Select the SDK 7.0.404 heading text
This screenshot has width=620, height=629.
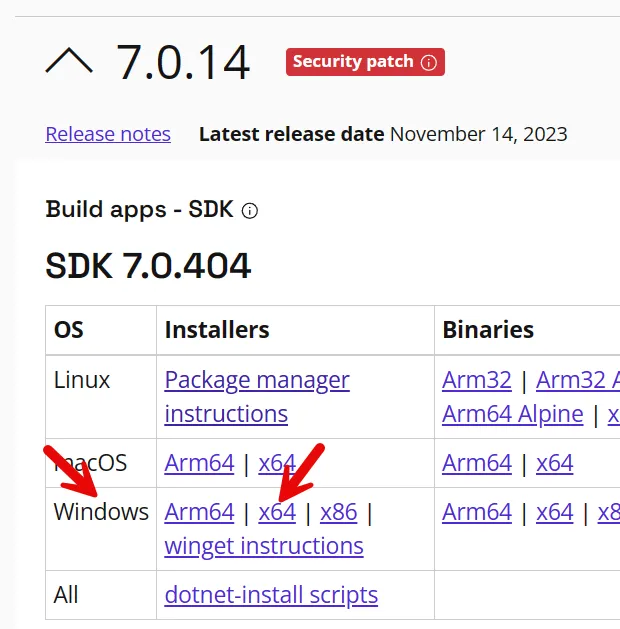pyautogui.click(x=148, y=266)
